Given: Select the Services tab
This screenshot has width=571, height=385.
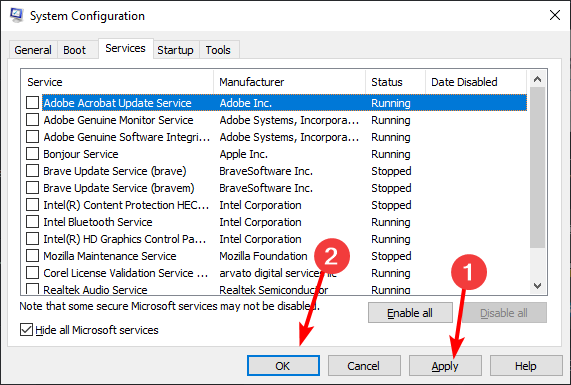Looking at the screenshot, I should 125,48.
